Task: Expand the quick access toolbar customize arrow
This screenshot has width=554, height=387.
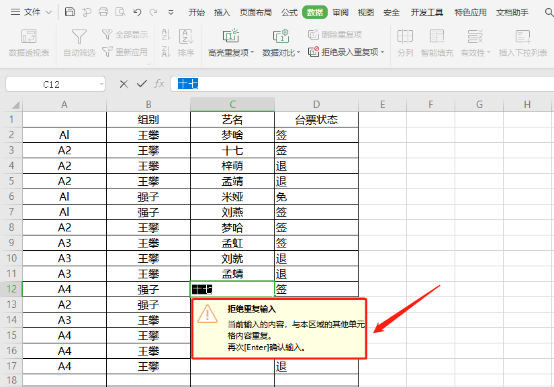Action: [x=171, y=12]
